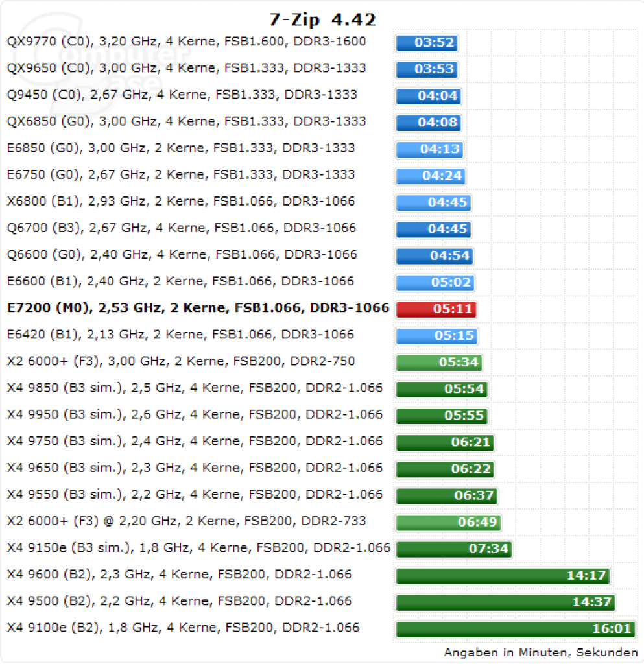Click the light blue 05:02 bar
644x664 pixels.
[436, 283]
